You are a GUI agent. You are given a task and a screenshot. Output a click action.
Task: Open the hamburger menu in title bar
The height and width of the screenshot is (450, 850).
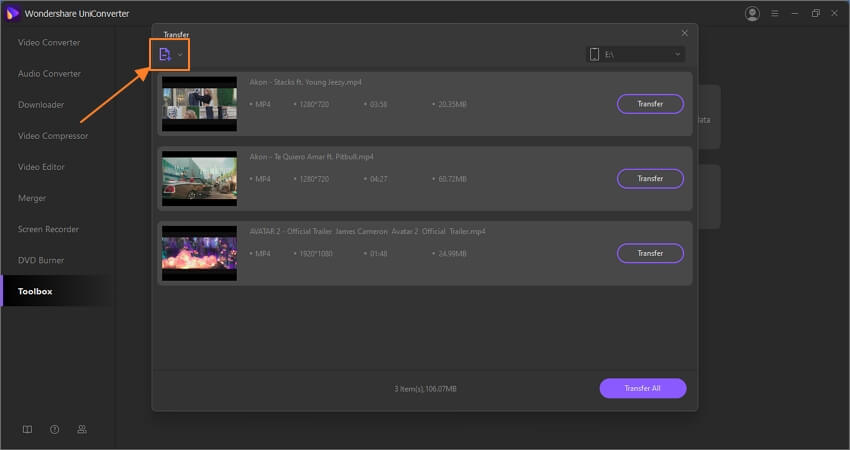point(775,14)
